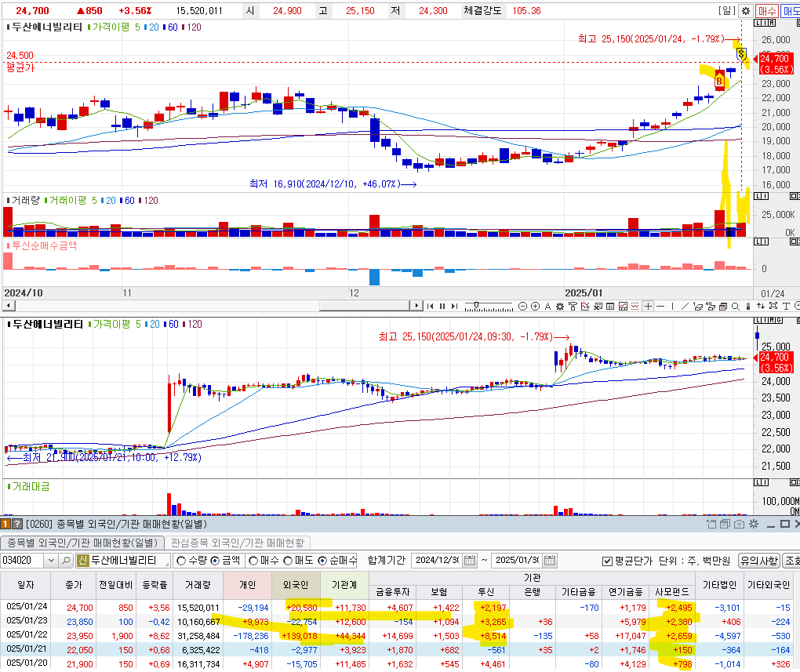Click the up-down arrows swap icon
800x672 pixels.
tap(760, 306)
